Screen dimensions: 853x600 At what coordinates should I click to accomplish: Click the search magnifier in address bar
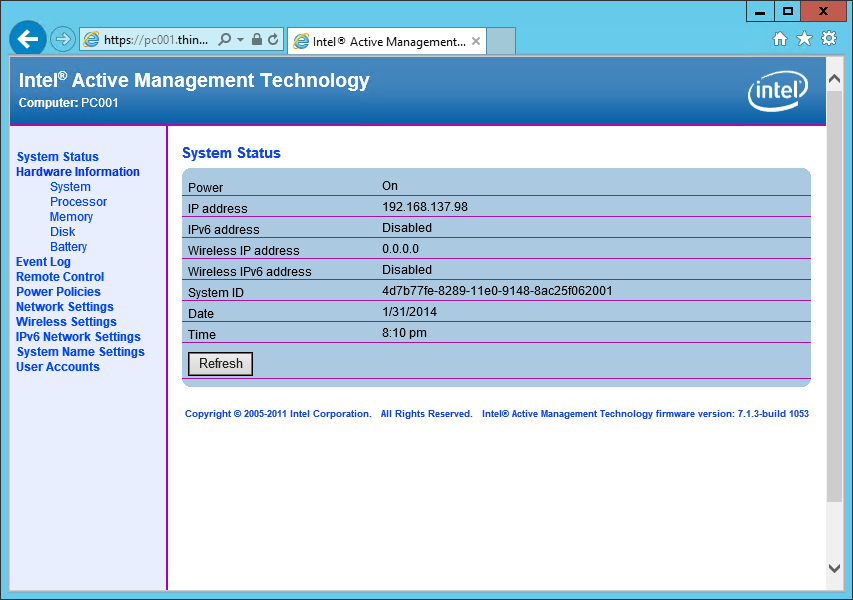coord(224,39)
